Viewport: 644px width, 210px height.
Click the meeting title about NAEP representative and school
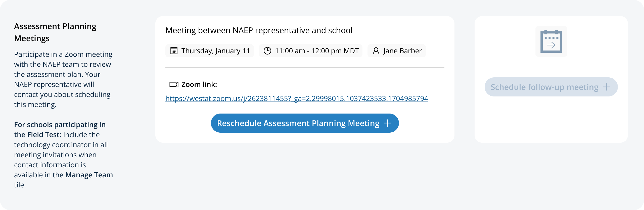(259, 30)
